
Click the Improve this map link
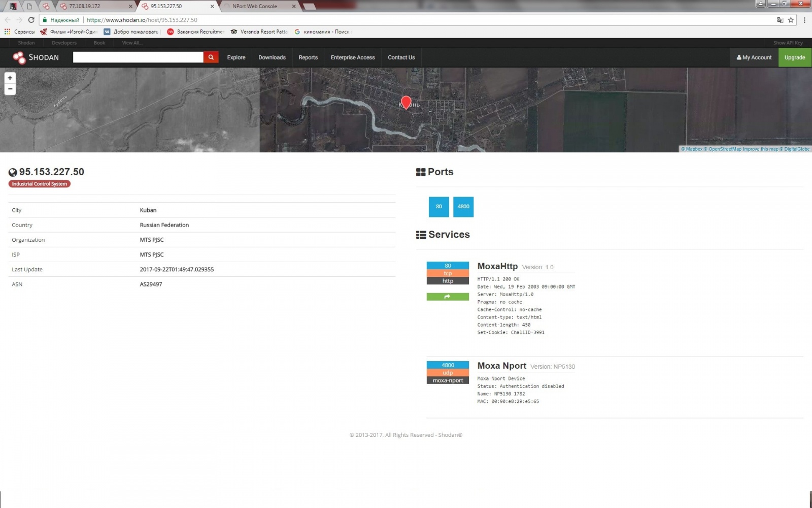pos(760,149)
